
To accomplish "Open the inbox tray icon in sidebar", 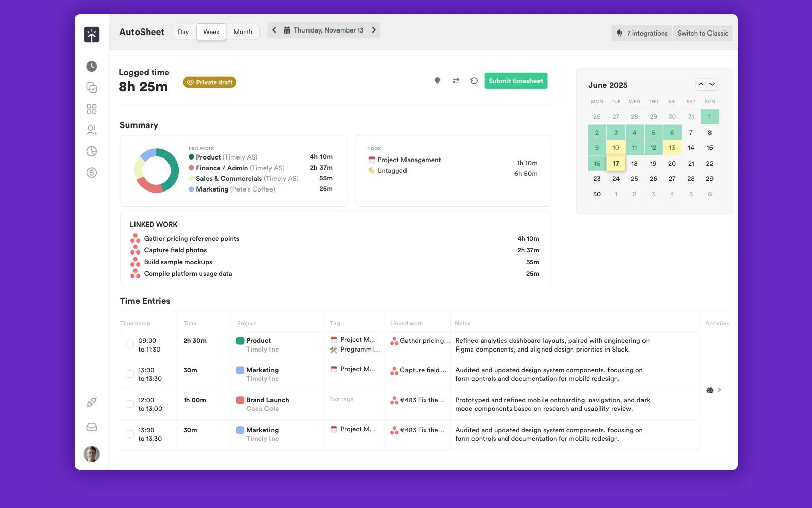I will (x=92, y=427).
